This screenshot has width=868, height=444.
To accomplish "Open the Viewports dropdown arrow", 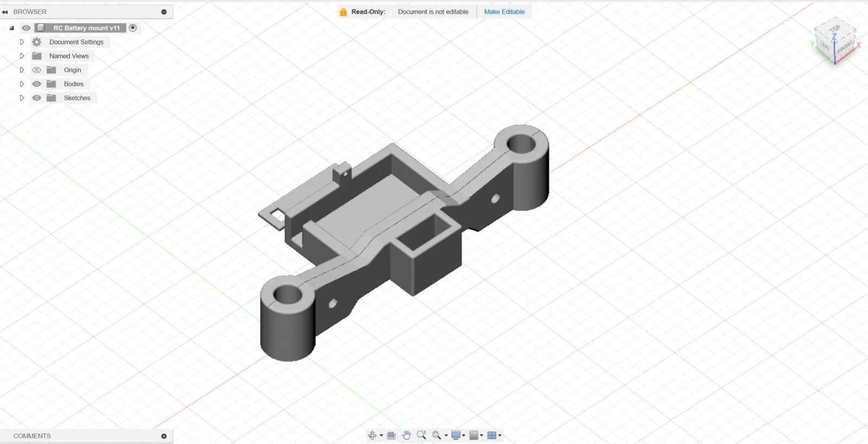I will (x=500, y=435).
